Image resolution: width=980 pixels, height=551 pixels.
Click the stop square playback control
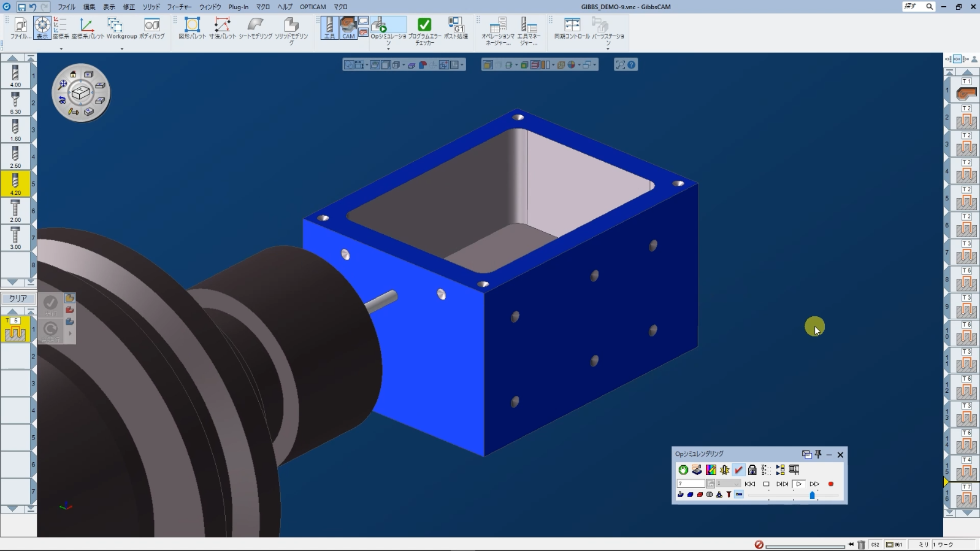tap(766, 484)
